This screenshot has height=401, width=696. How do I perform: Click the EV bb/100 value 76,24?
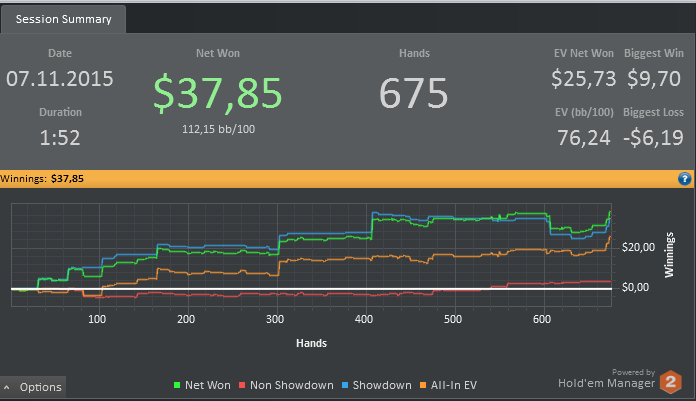point(584,138)
